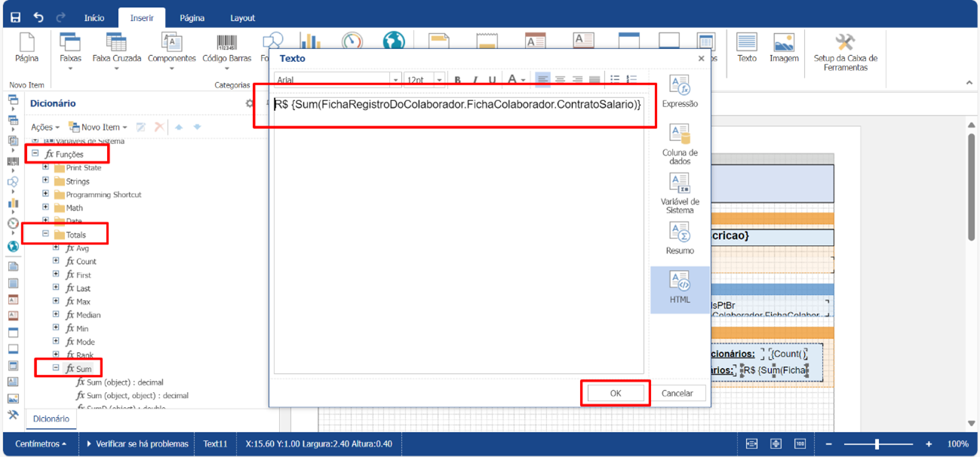980x457 pixels.
Task: Select the Imagem component in the ribbon
Action: (784, 47)
